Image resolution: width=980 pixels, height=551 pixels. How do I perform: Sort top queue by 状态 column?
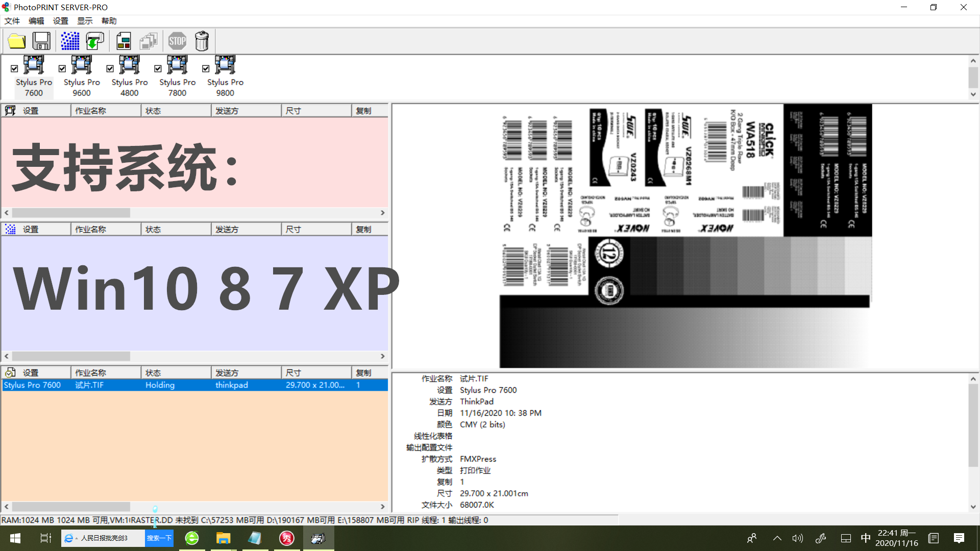(176, 110)
